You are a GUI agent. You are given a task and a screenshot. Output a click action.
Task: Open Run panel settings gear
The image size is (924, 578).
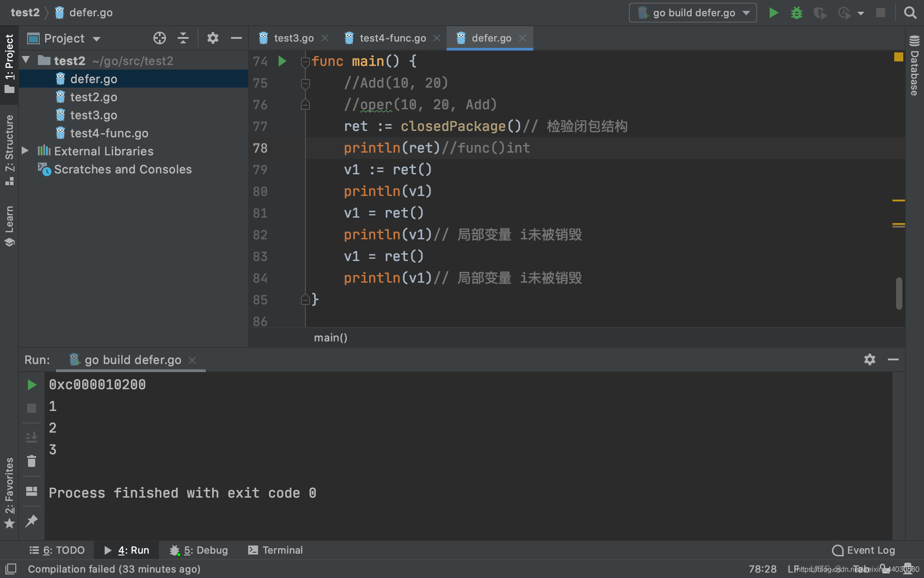(870, 359)
